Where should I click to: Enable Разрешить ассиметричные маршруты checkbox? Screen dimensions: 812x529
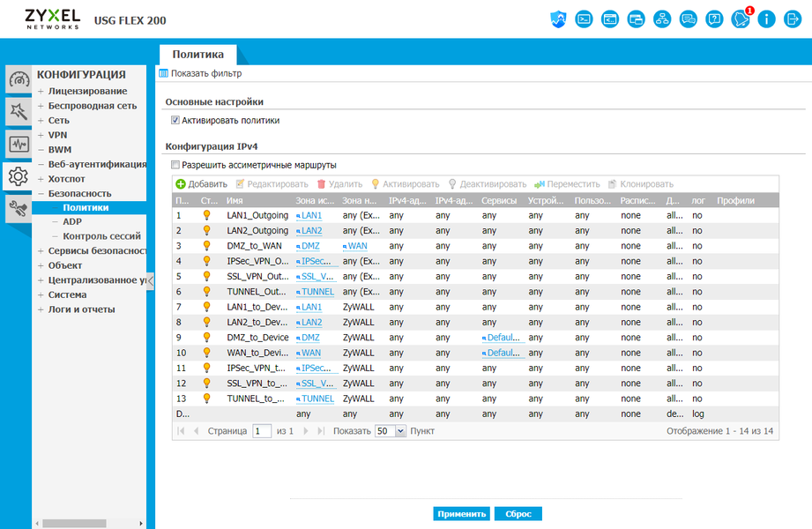(175, 165)
